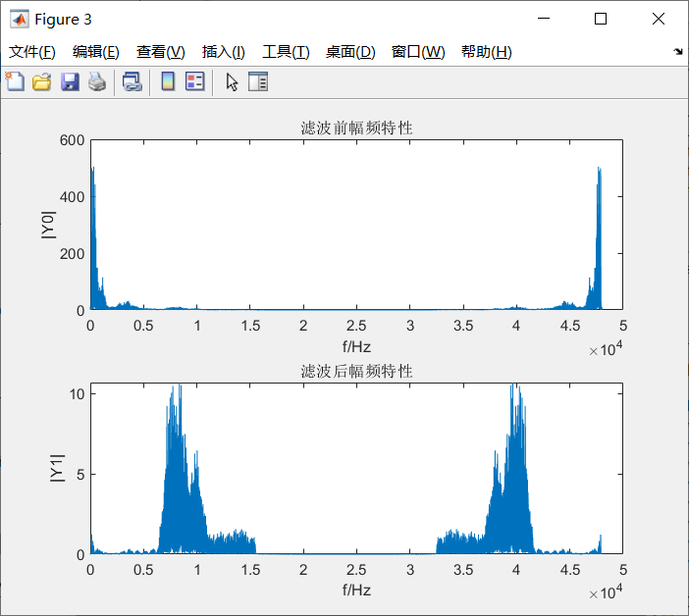Click the dock figure arrow icon

pyautogui.click(x=678, y=51)
